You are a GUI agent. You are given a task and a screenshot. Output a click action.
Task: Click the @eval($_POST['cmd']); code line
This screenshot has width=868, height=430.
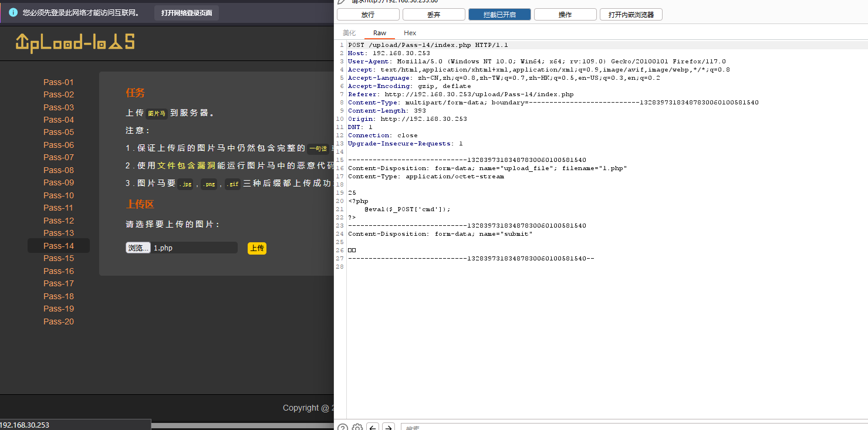pos(407,209)
